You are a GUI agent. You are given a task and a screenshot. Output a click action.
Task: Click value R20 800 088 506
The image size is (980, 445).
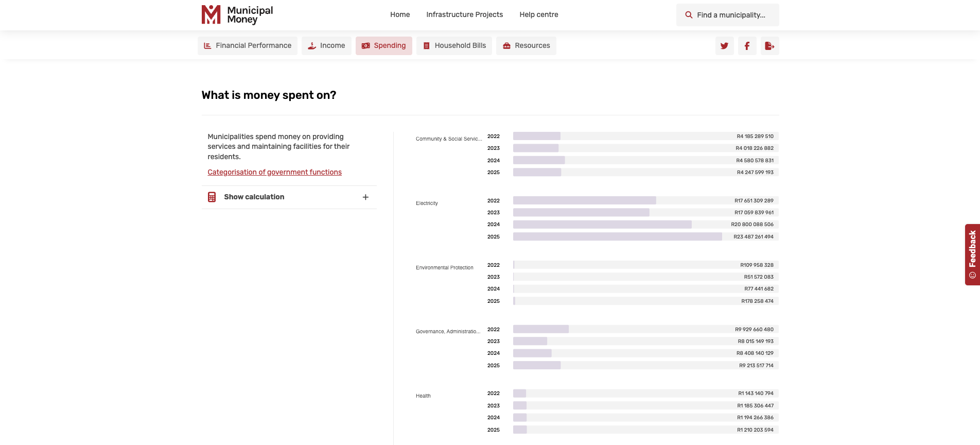(752, 225)
